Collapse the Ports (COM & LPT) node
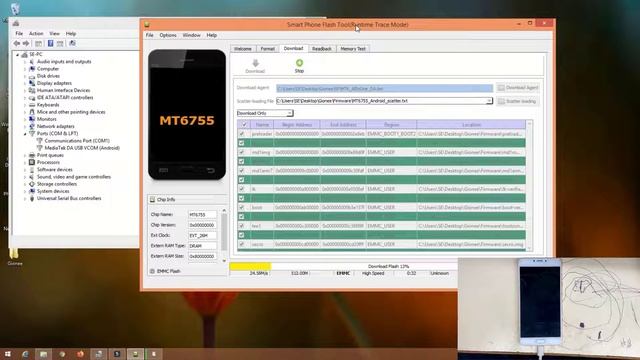640x360 pixels. point(24,133)
